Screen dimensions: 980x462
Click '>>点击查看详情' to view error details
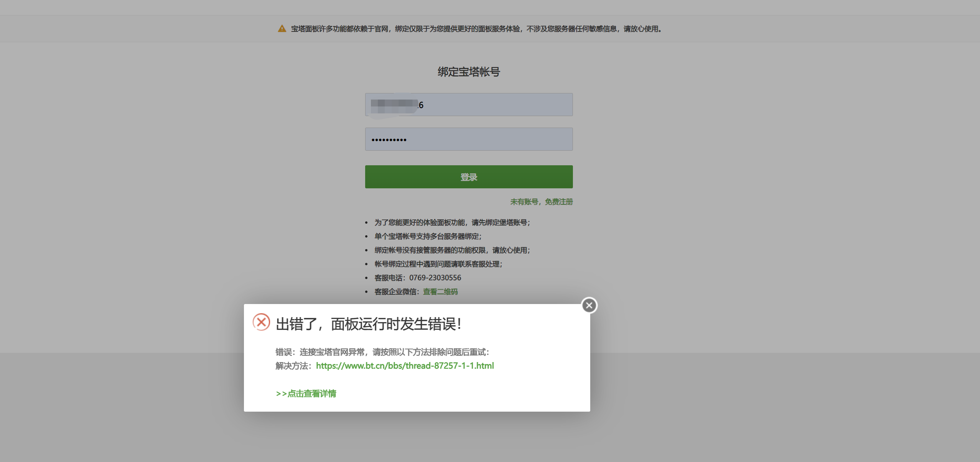pyautogui.click(x=306, y=394)
